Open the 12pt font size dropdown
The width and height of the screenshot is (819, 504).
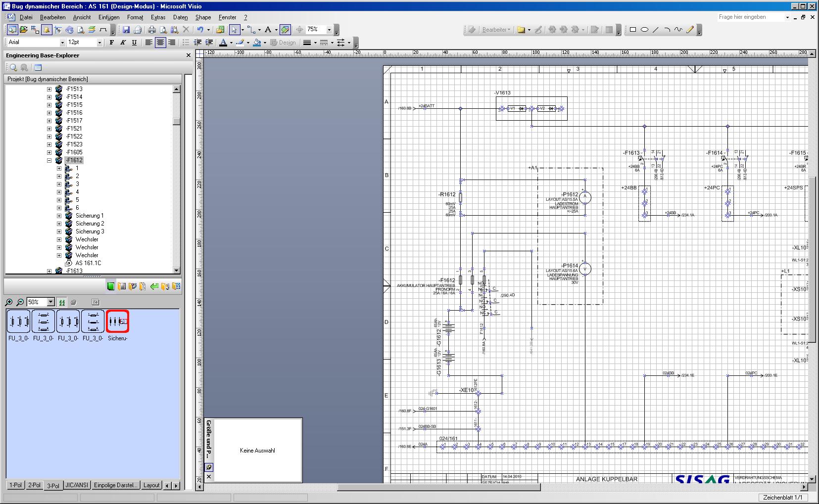99,43
